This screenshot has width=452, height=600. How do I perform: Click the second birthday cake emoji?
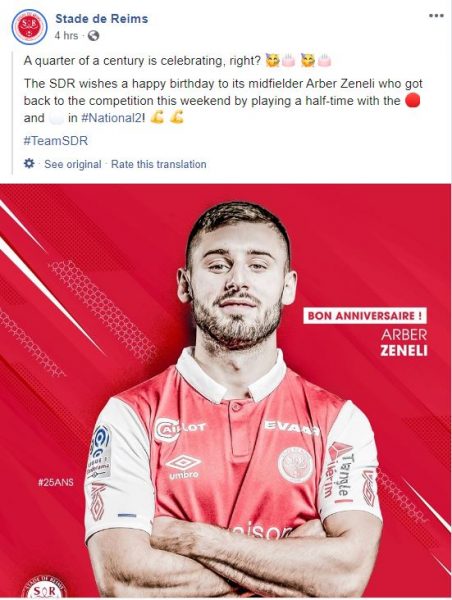click(x=324, y=60)
